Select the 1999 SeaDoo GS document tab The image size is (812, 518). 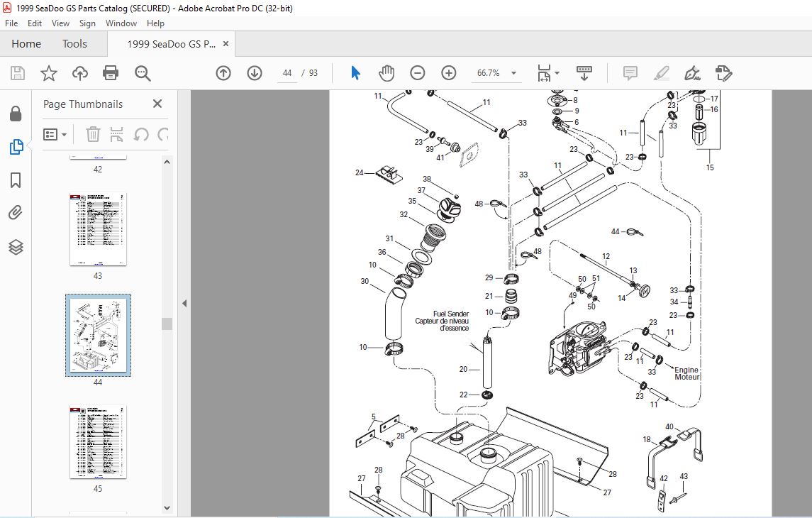[171, 44]
